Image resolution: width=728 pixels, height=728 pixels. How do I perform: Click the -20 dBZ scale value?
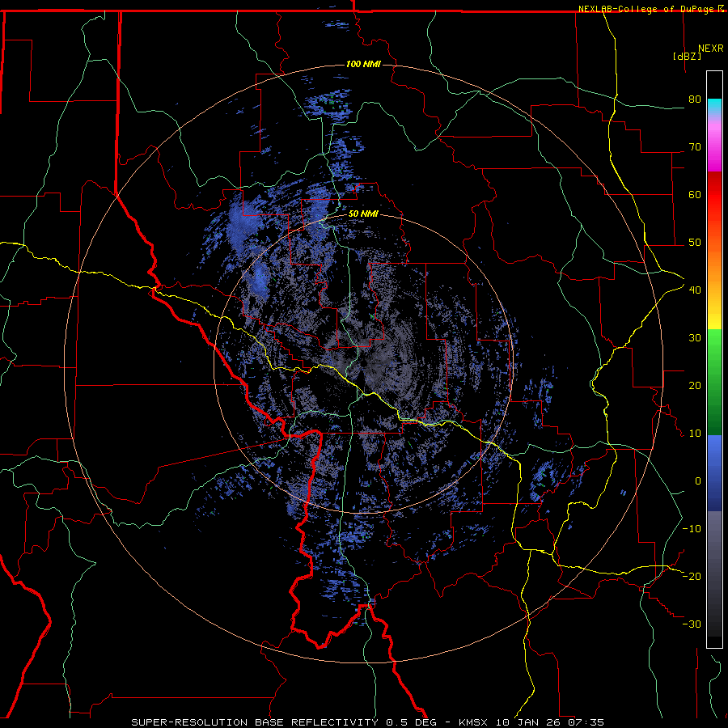692,577
